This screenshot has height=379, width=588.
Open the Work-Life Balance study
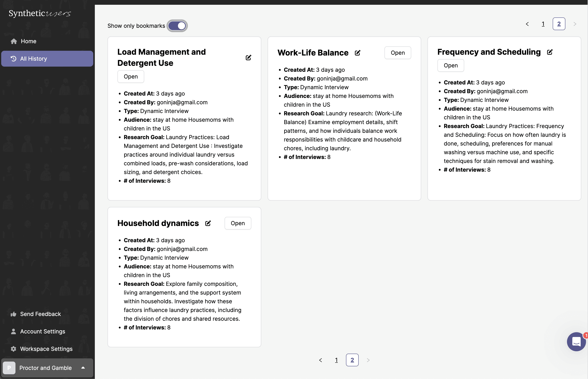click(x=397, y=53)
